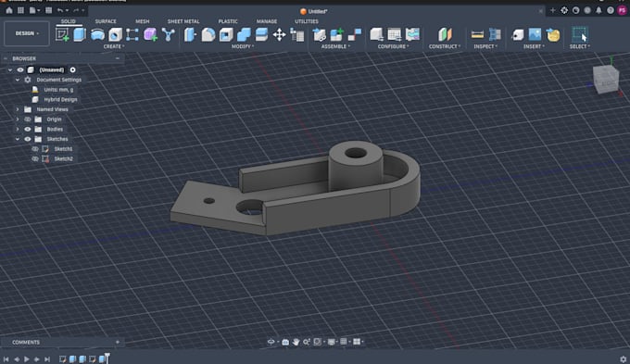This screenshot has width=630, height=364.
Task: Open the ASSEMBLE dropdown menu
Action: pos(335,46)
